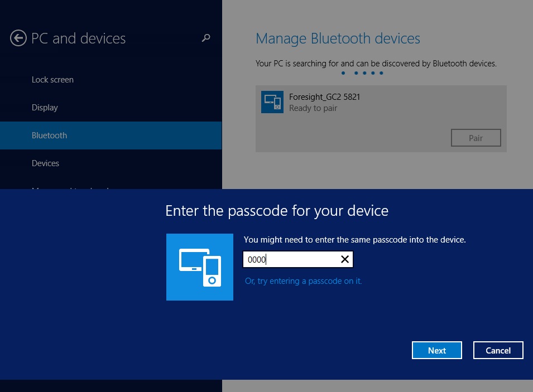Click the Foresight_GC2 device icon
Screen dimensions: 533x392
tap(272, 102)
